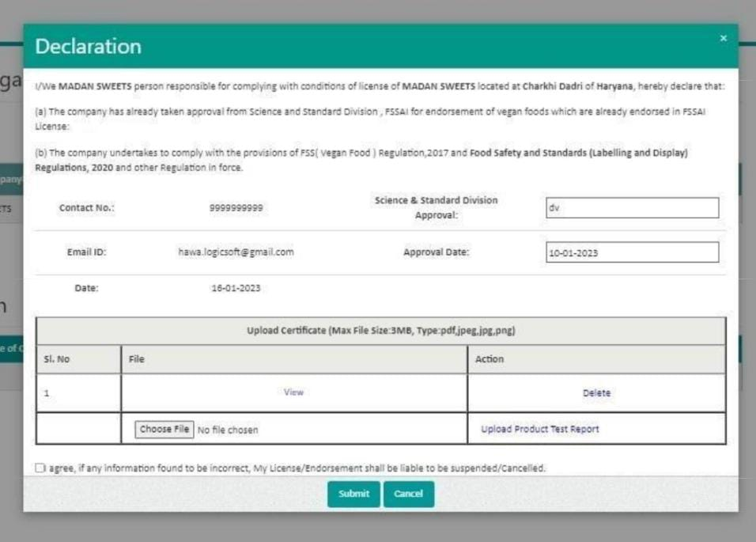This screenshot has height=542, width=756.
Task: Click the Choose File button
Action: [x=164, y=429]
